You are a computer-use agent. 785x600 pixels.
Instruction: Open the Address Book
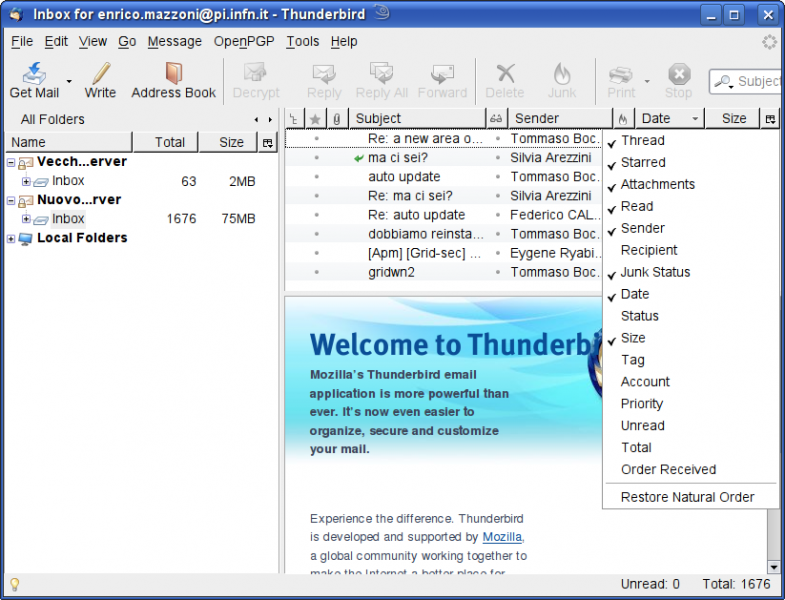174,81
